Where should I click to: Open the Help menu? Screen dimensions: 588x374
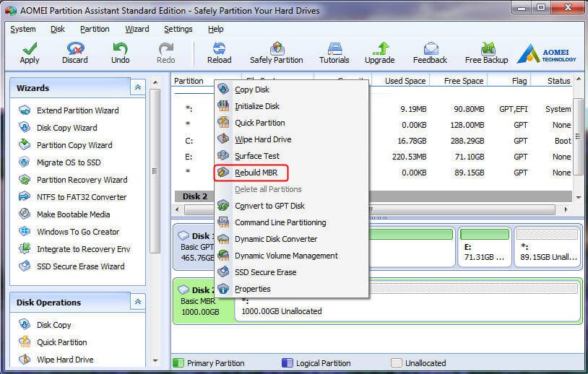(x=216, y=29)
